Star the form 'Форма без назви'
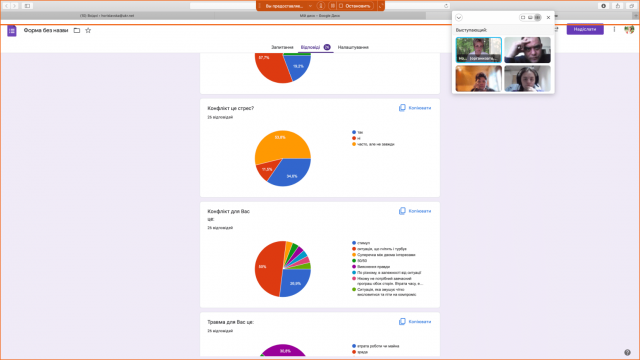Viewport: 640px width, 360px height. tap(88, 30)
